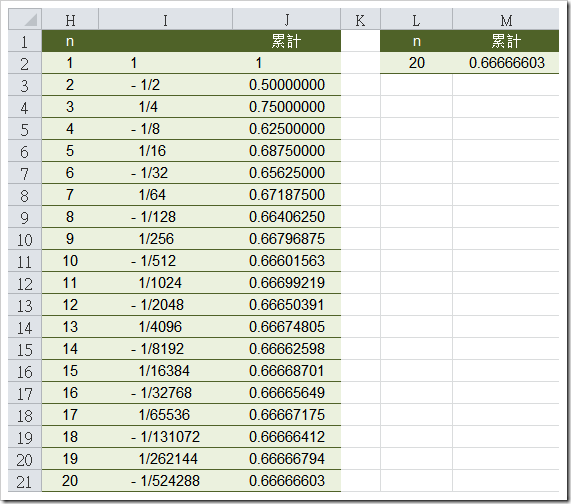This screenshot has width=571, height=504.
Task: Select column M header
Action: (x=506, y=20)
